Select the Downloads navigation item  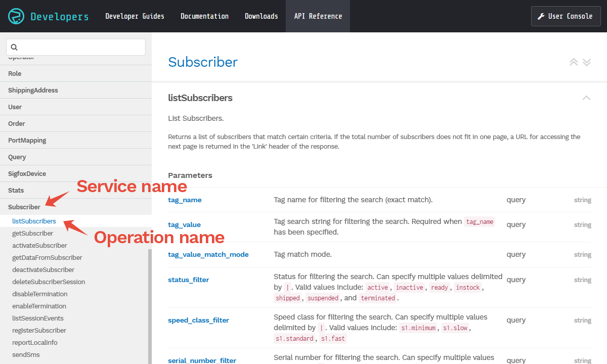pyautogui.click(x=261, y=16)
